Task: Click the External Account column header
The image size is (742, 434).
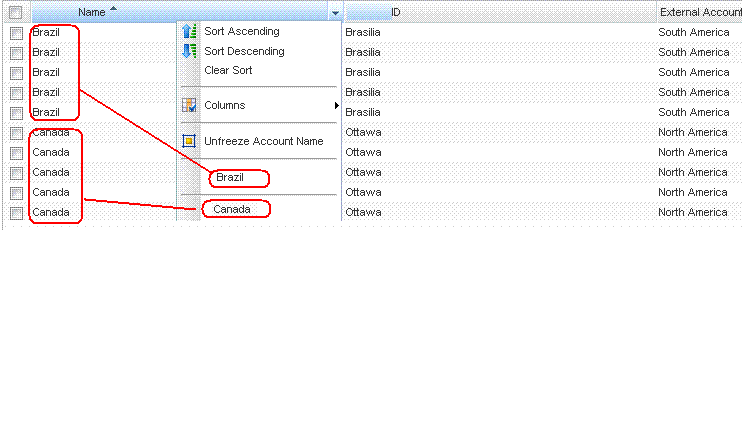Action: coord(699,12)
